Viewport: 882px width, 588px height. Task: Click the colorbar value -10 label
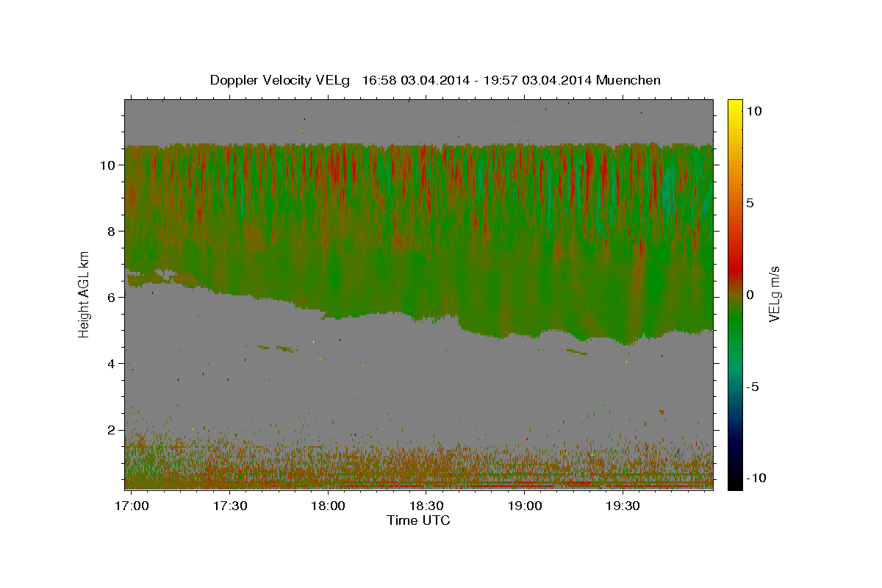click(x=756, y=478)
